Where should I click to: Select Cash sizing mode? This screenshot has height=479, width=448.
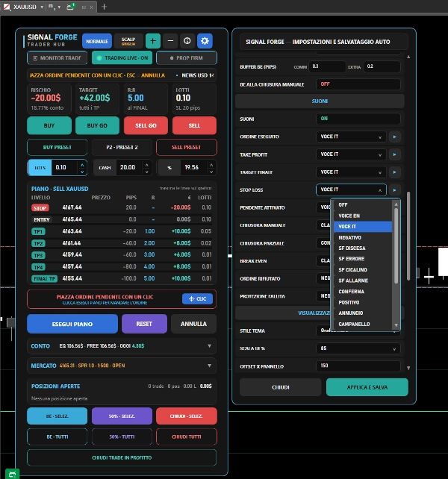pos(105,167)
